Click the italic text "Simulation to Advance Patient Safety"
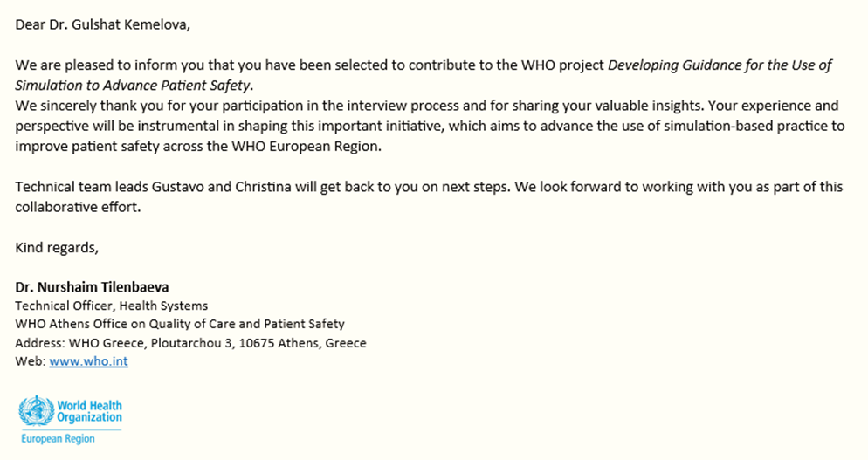The height and width of the screenshot is (460, 868). point(133,85)
